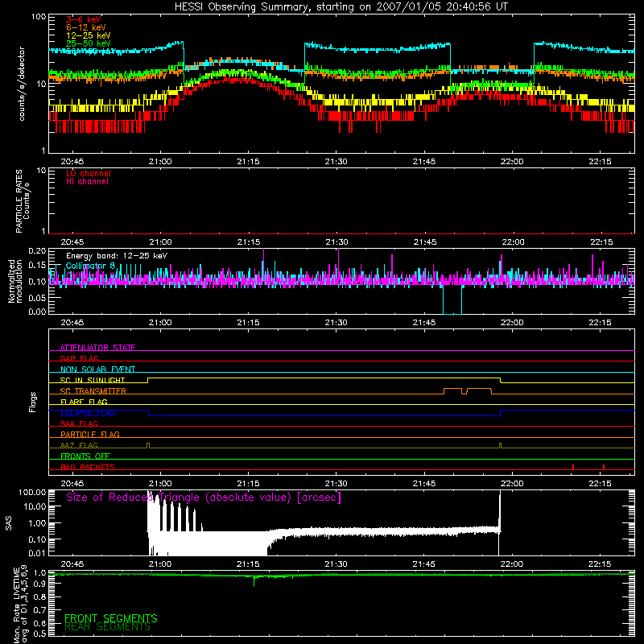This screenshot has width=644, height=644.
Task: Click the HI channel legend label
Action: (x=87, y=182)
